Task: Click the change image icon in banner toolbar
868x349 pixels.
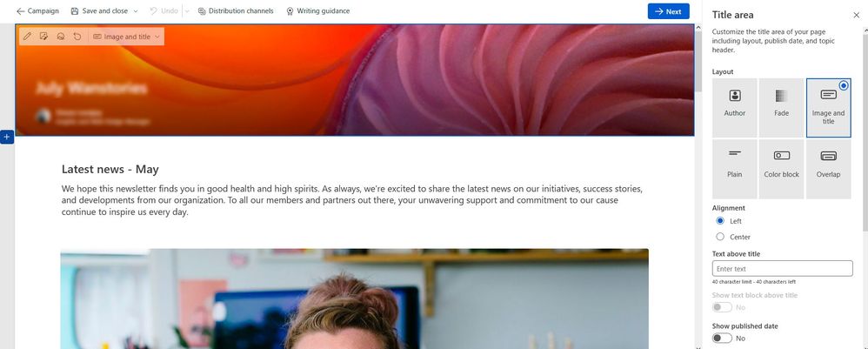Action: pos(43,37)
